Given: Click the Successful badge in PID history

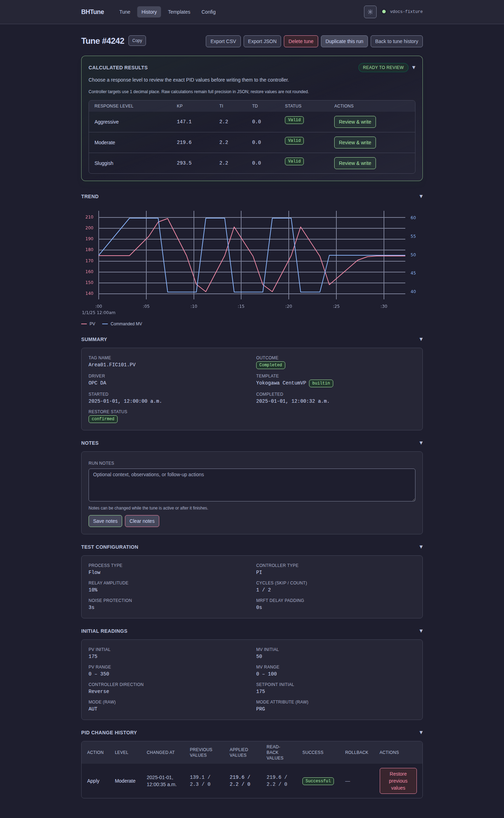Looking at the screenshot, I should (x=318, y=781).
